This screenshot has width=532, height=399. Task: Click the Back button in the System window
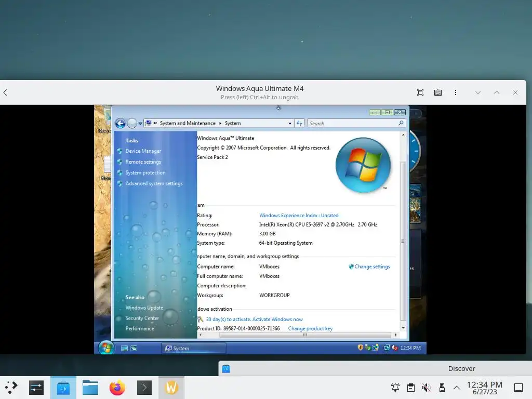120,123
